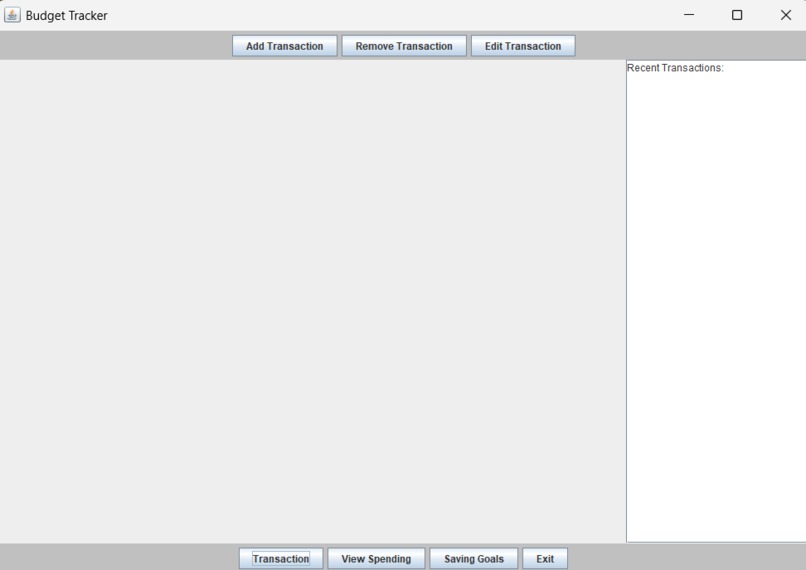Click the Recent Transactions text area

[716, 301]
